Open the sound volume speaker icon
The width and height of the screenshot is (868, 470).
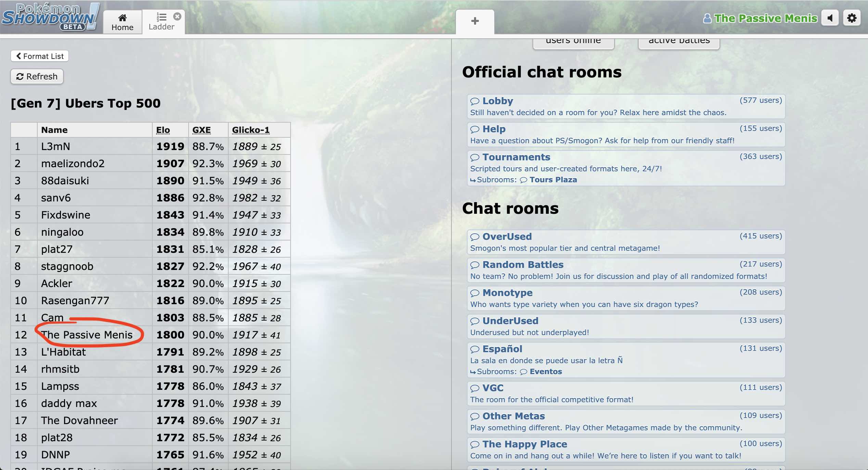tap(830, 18)
